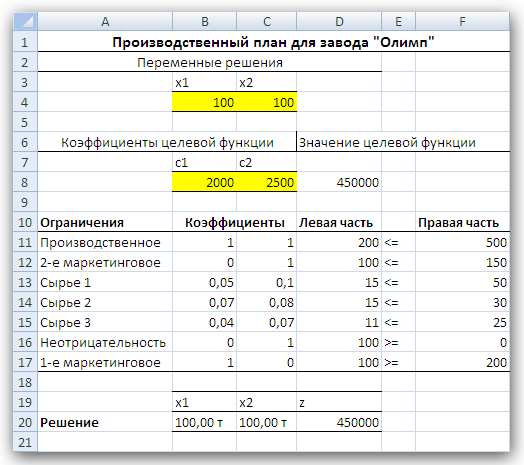The image size is (524, 465).
Task: Select the yellow cell with 2000
Action: [x=205, y=182]
